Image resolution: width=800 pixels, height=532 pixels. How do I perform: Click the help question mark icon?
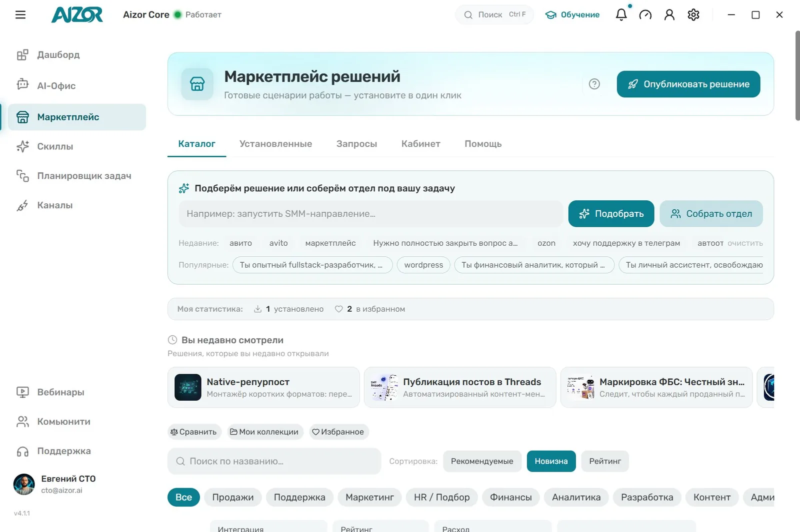click(594, 84)
